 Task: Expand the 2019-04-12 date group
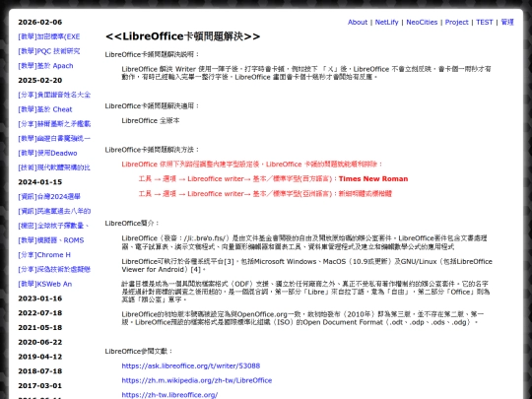pos(40,357)
